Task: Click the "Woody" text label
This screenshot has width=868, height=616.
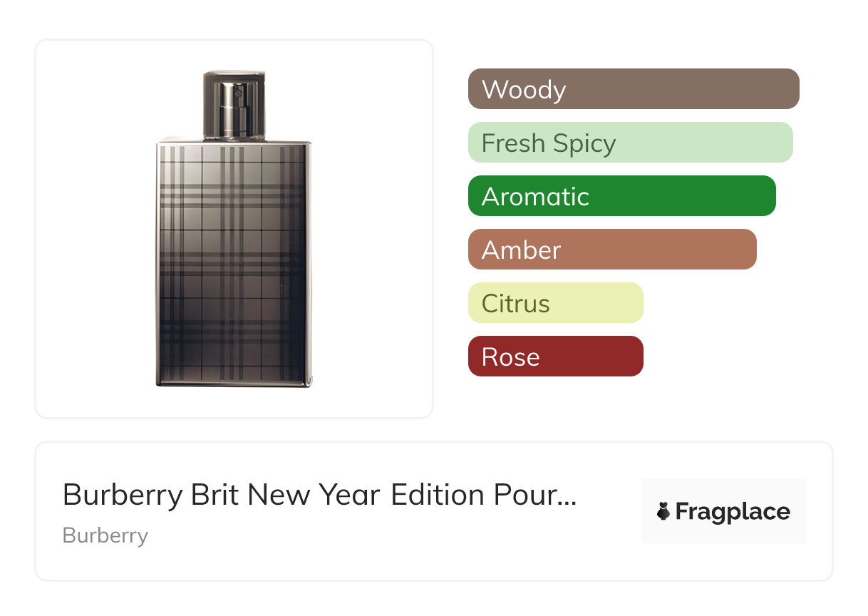Action: [524, 90]
